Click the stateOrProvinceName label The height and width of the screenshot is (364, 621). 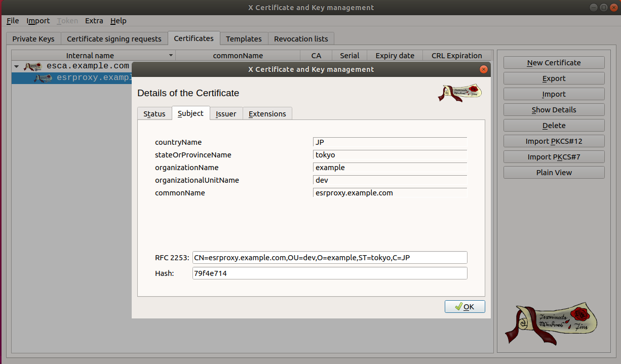pyautogui.click(x=193, y=155)
